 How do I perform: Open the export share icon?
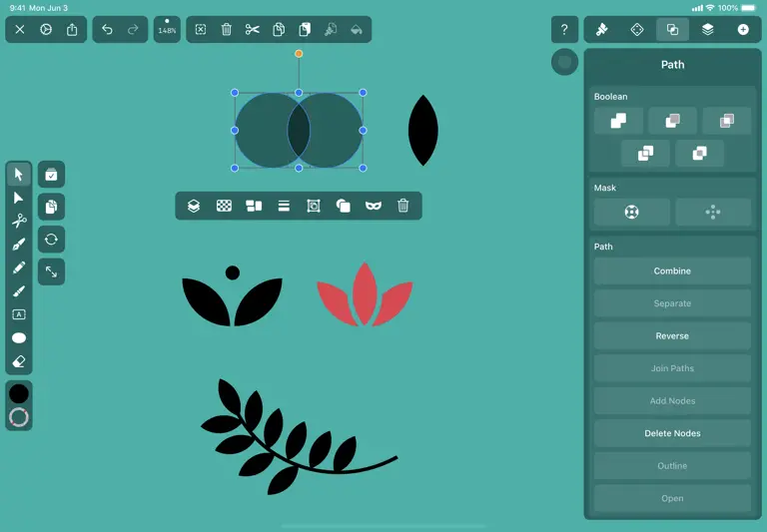pyautogui.click(x=72, y=30)
